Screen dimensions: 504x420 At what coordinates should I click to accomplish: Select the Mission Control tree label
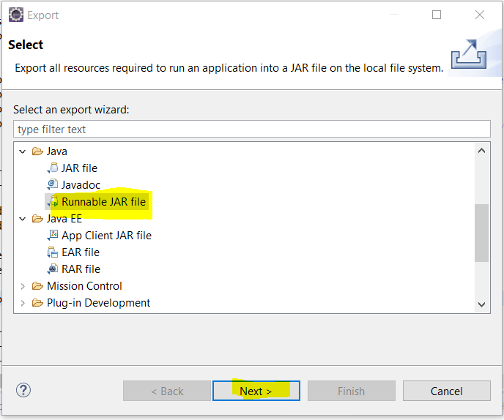click(84, 286)
